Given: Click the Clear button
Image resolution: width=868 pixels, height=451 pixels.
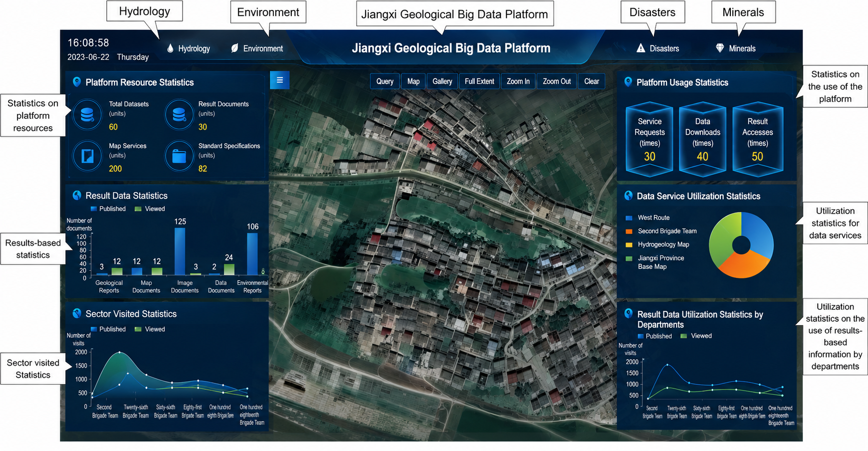Looking at the screenshot, I should pyautogui.click(x=592, y=81).
